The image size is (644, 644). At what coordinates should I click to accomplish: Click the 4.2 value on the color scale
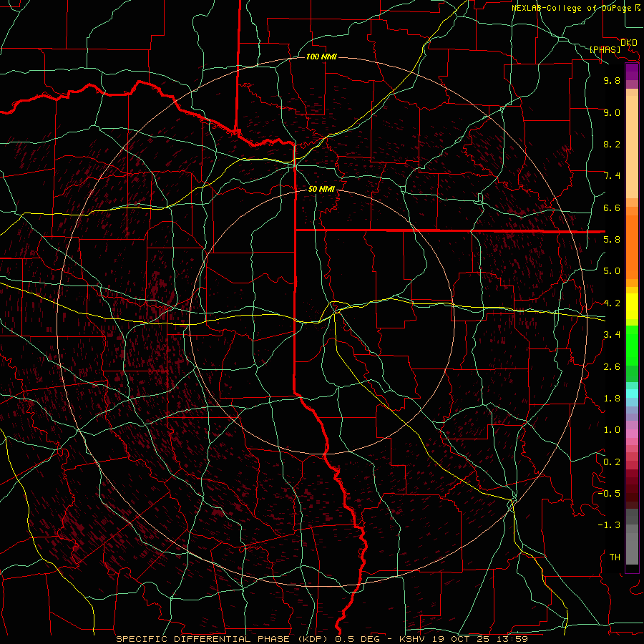[x=612, y=303]
